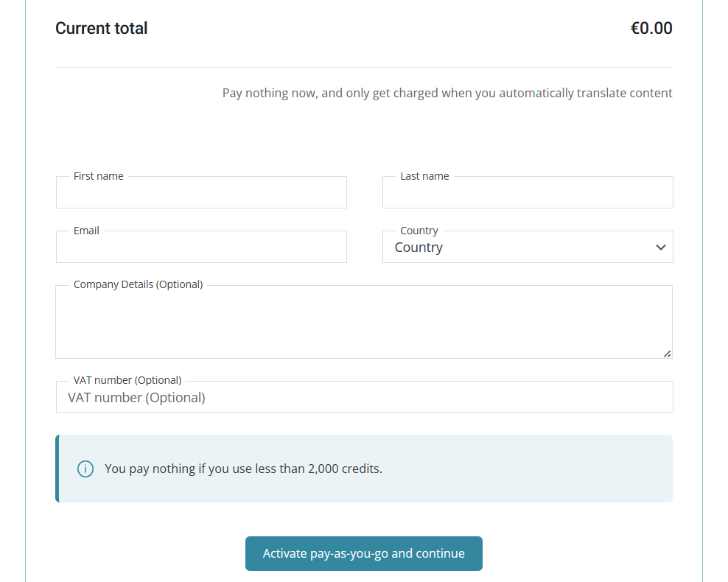This screenshot has height=582, width=728.
Task: Click the 'Pay nothing now' notice text
Action: [447, 94]
